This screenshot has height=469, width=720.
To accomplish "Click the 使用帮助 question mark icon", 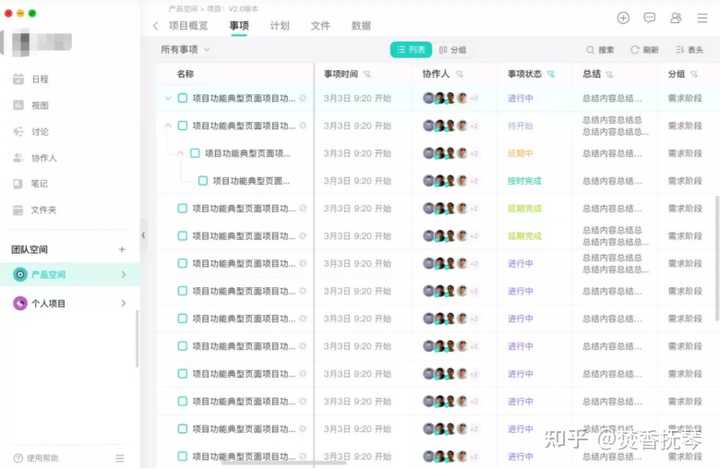I will click(x=18, y=458).
